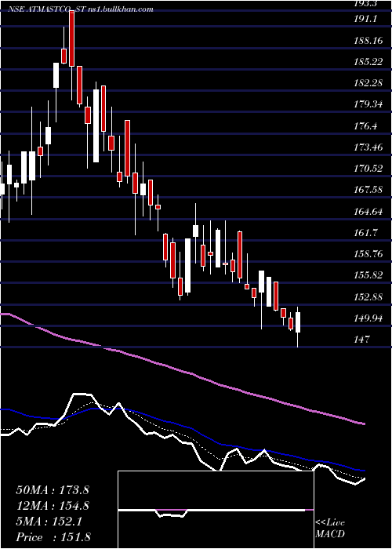Click the 158.76 price axis label
The height and width of the screenshot is (549, 392).
click(x=368, y=254)
